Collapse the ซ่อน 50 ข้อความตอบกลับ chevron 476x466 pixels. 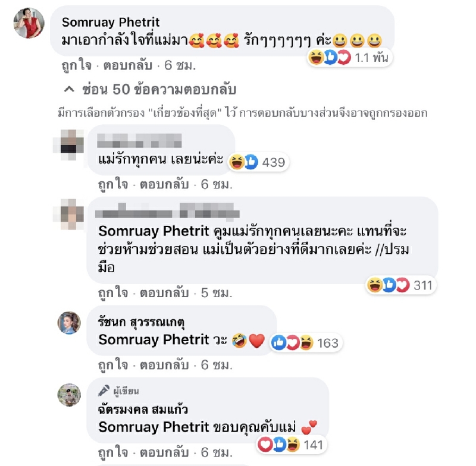69,89
